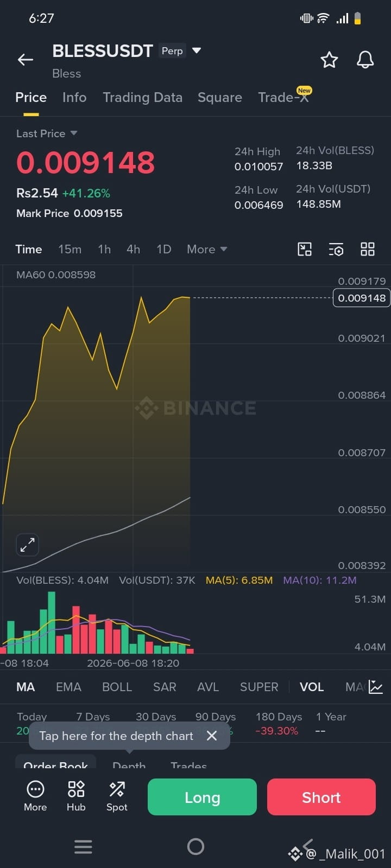Expand chart to fullscreen
This screenshot has height=868, width=391.
(27, 545)
